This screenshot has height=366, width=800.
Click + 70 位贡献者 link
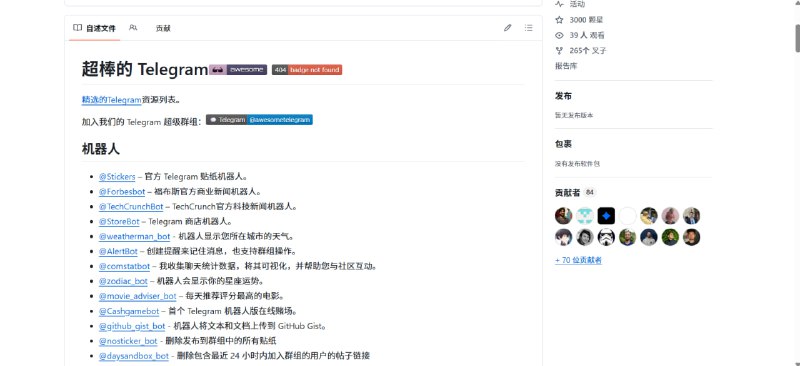click(579, 260)
